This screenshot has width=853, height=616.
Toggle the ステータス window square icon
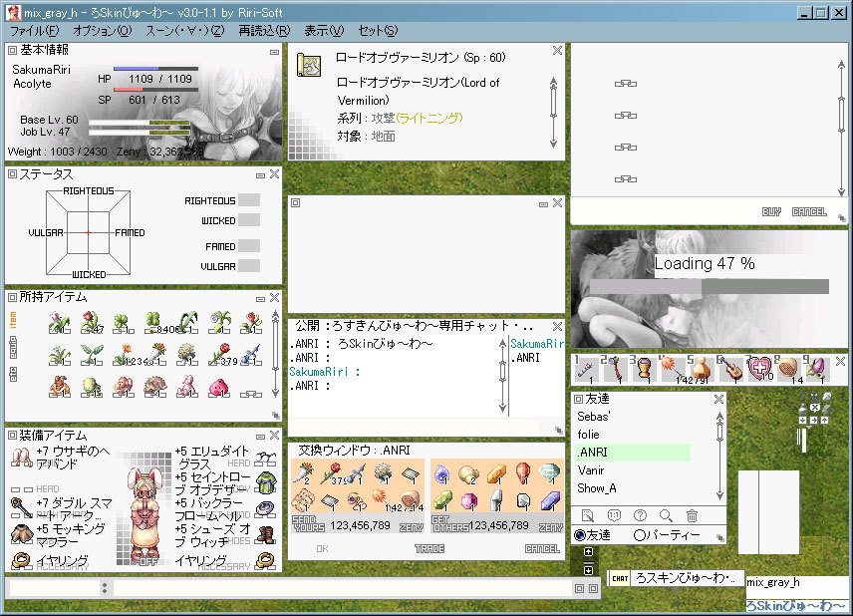click(12, 174)
